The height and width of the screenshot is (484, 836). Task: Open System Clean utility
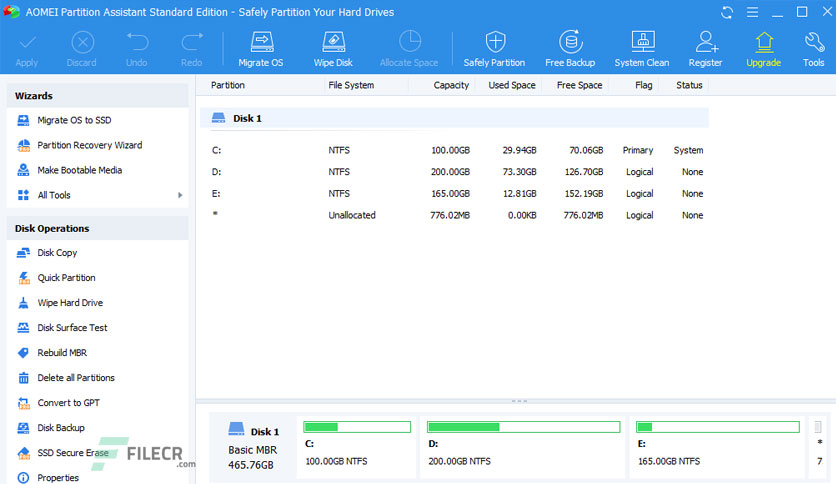coord(642,49)
